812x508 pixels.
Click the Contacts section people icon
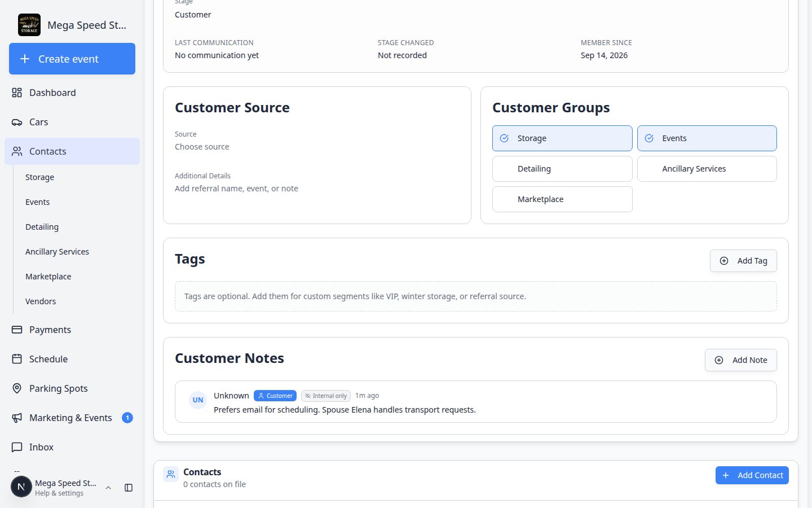pyautogui.click(x=171, y=475)
